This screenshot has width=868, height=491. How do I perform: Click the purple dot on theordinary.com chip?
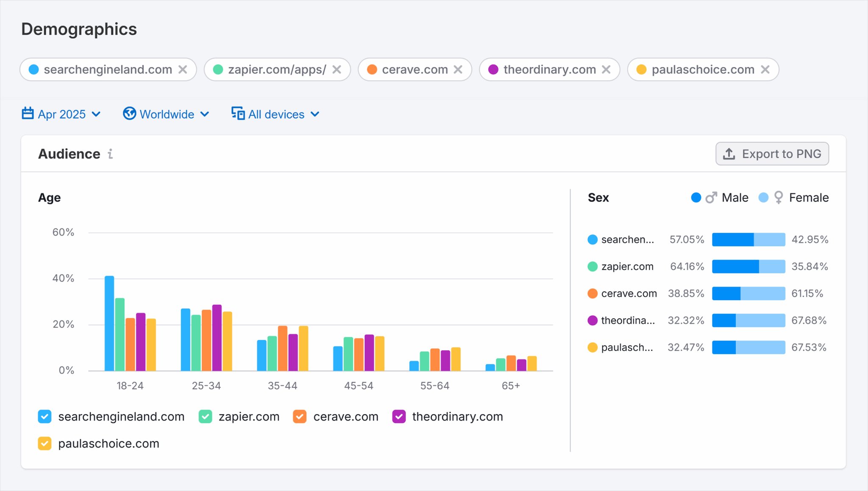pos(493,70)
